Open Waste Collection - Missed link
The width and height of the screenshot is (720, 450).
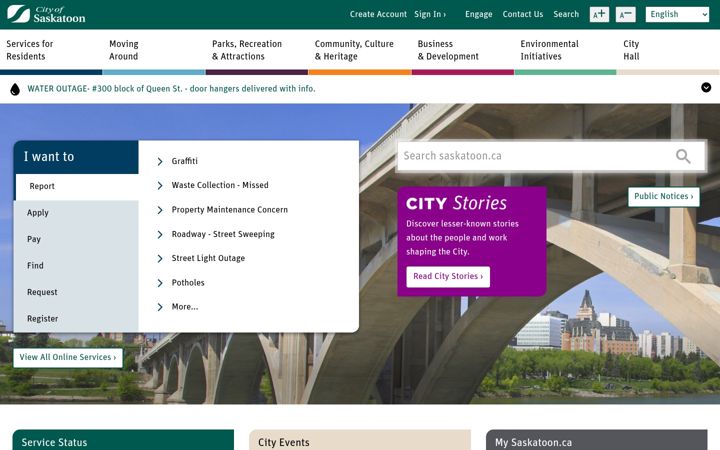[x=220, y=186]
